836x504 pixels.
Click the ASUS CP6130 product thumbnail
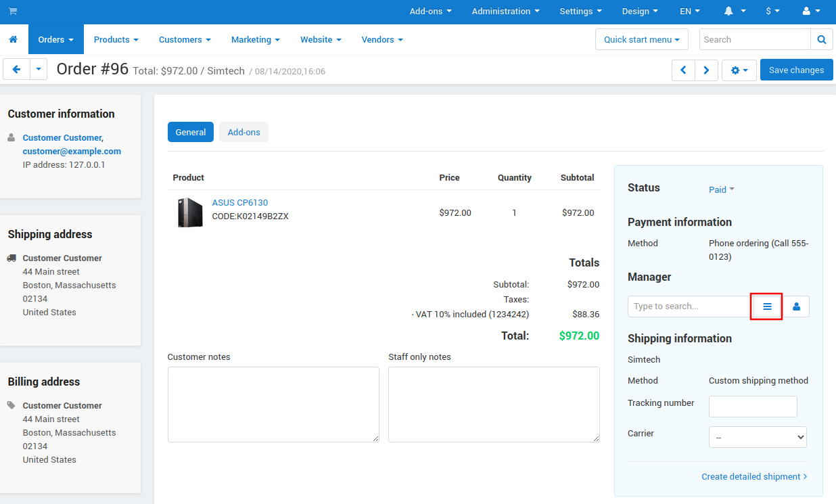point(190,212)
